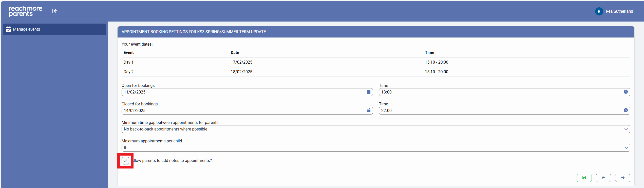Proceed using the right arrow button

tap(622, 178)
